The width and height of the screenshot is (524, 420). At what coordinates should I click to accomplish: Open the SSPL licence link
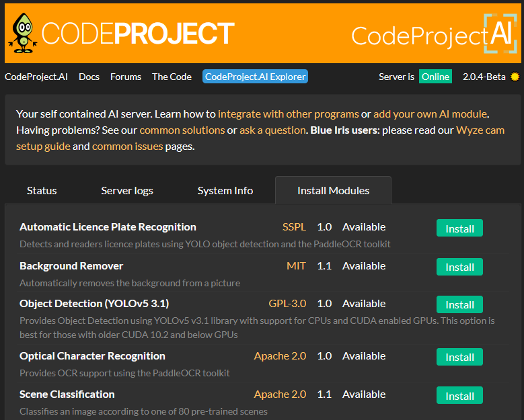(294, 227)
